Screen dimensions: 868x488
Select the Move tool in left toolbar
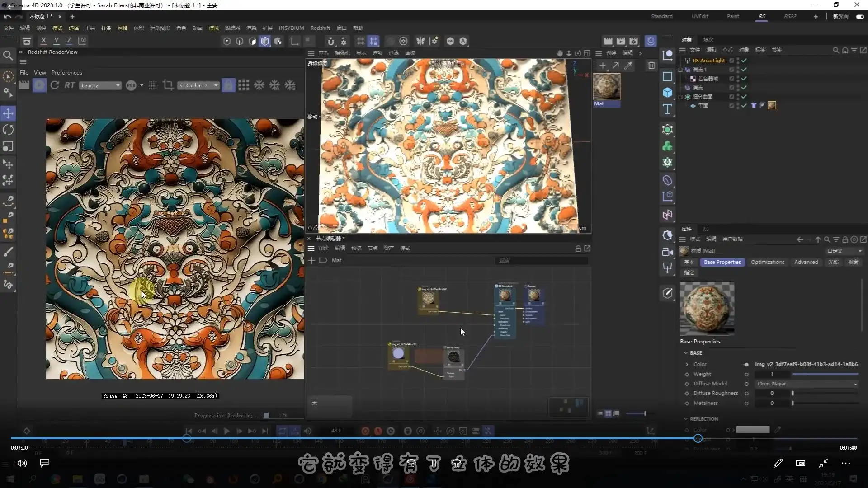tap(8, 113)
